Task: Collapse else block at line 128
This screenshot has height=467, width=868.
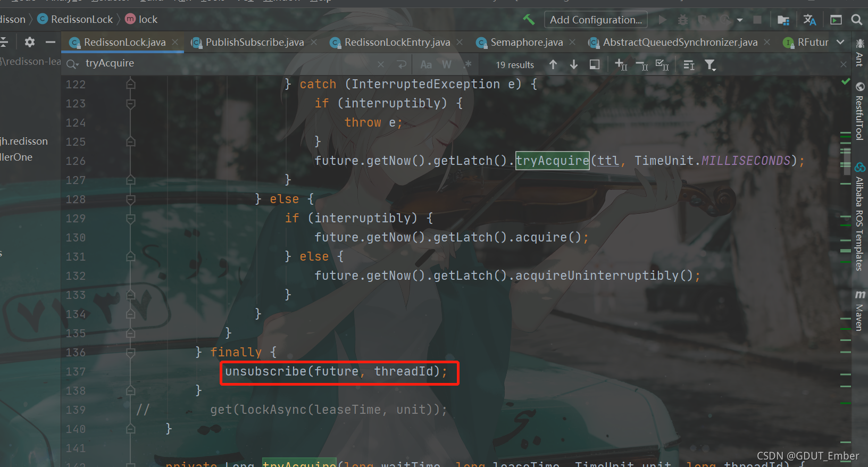Action: tap(130, 199)
